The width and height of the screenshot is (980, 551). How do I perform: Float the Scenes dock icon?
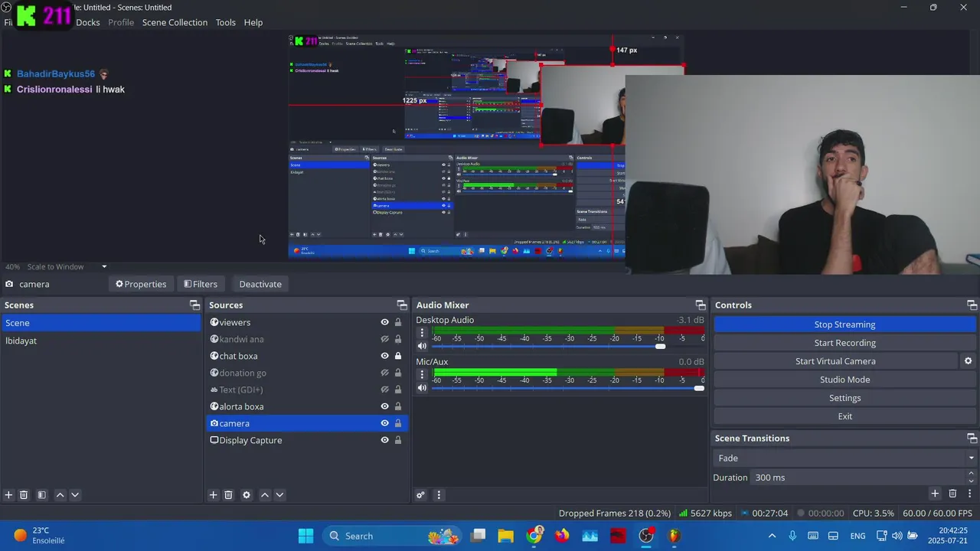pyautogui.click(x=194, y=305)
